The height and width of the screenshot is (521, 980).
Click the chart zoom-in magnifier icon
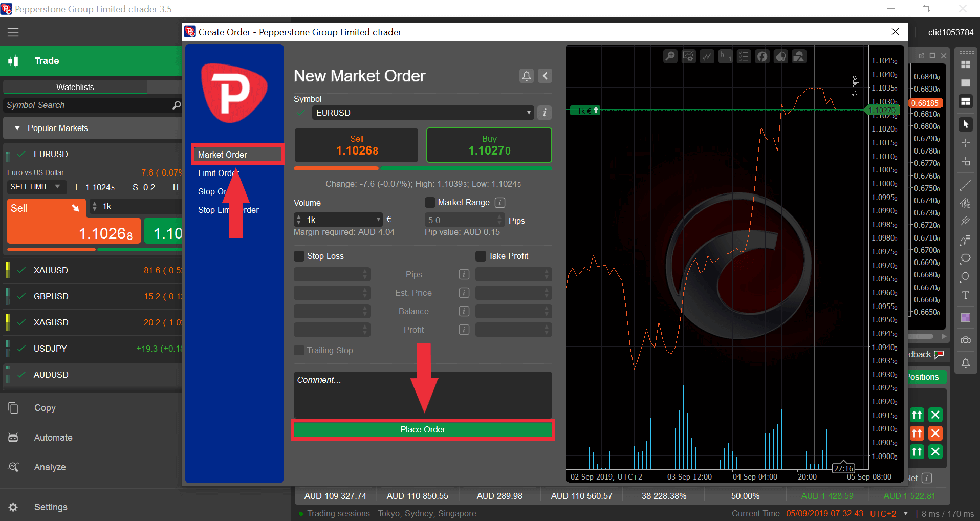670,56
